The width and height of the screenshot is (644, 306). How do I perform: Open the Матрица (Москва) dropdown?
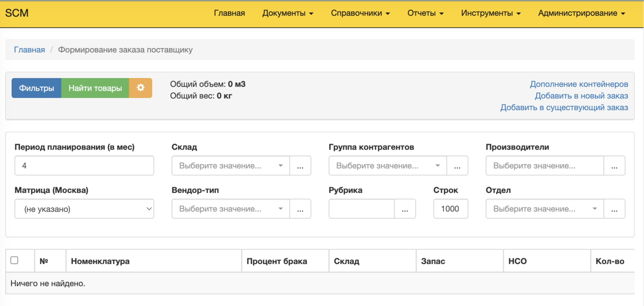84,208
